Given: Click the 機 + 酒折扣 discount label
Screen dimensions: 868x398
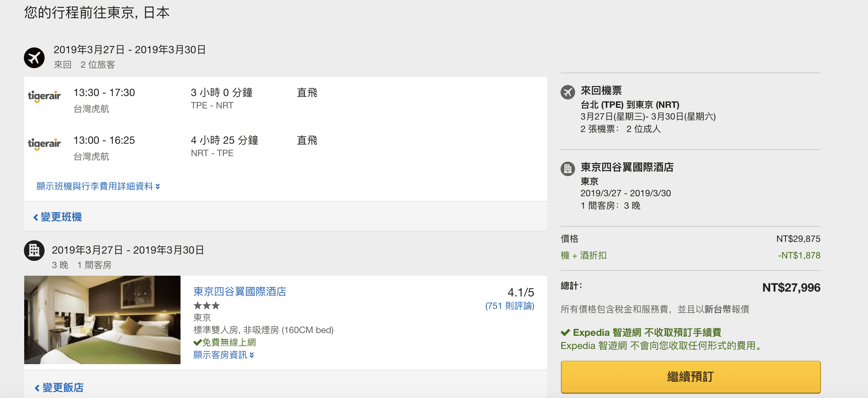Looking at the screenshot, I should 584,255.
